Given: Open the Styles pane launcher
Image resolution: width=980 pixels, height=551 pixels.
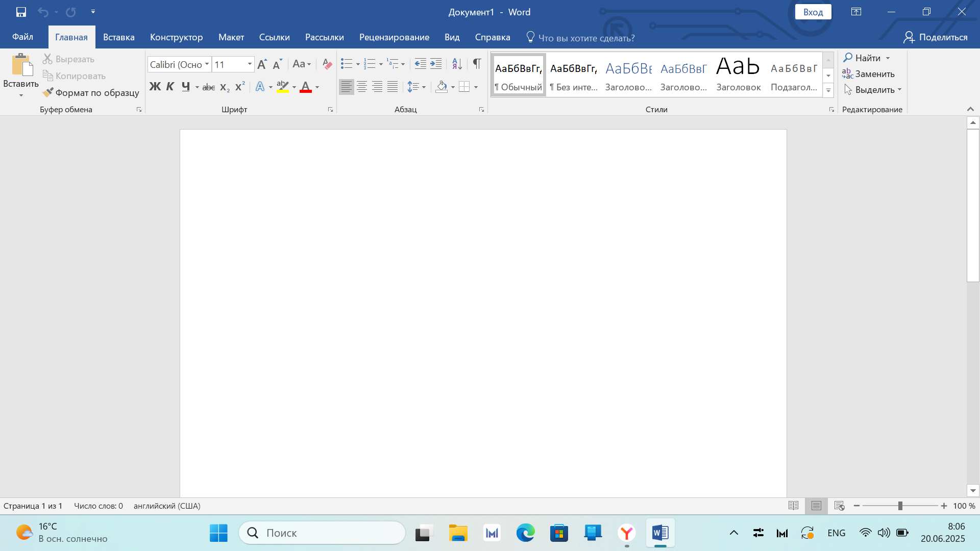Looking at the screenshot, I should tap(831, 110).
